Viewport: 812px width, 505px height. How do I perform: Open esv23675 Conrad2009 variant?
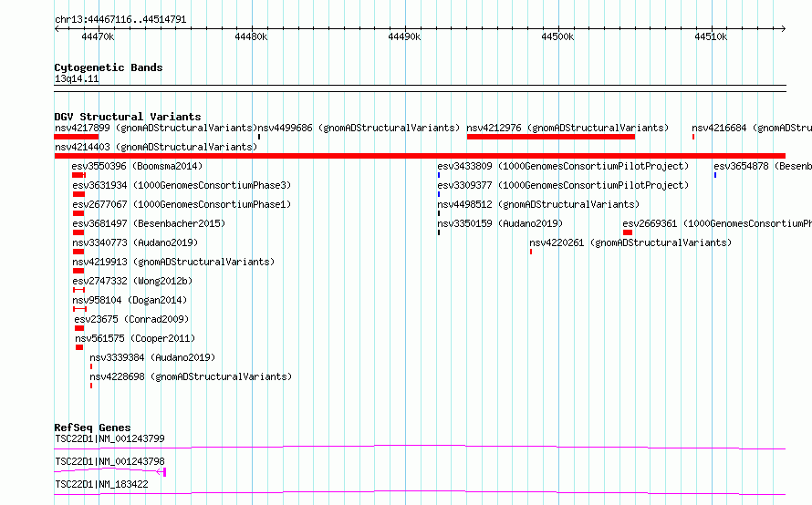[131, 319]
